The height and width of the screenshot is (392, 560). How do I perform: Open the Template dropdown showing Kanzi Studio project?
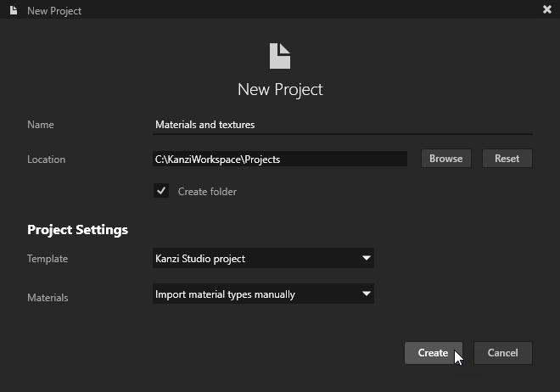click(x=263, y=258)
